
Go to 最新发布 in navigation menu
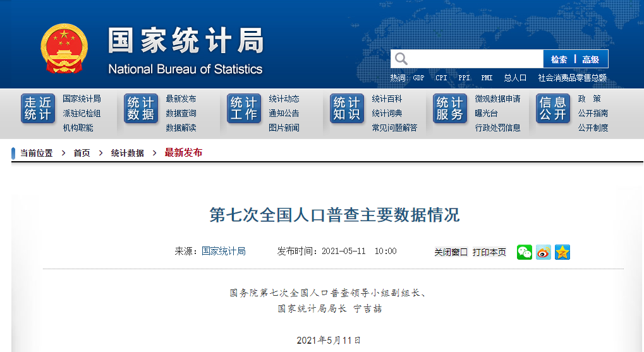click(181, 99)
